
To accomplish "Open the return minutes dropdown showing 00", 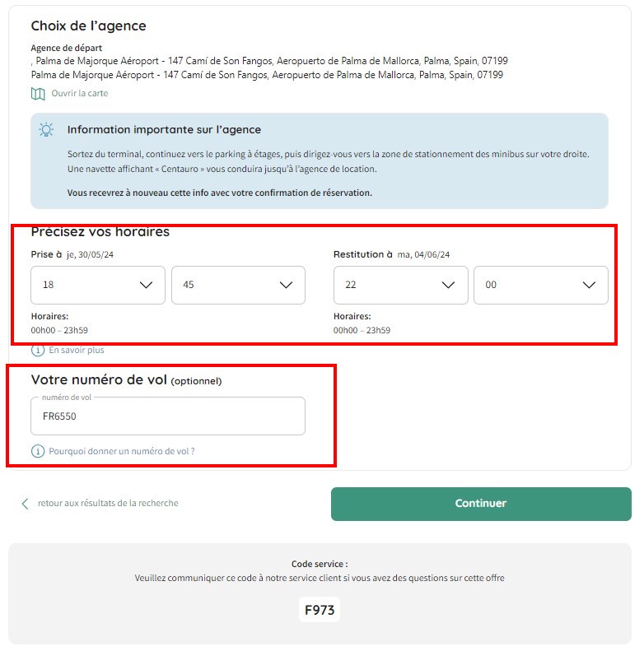I will 540,285.
